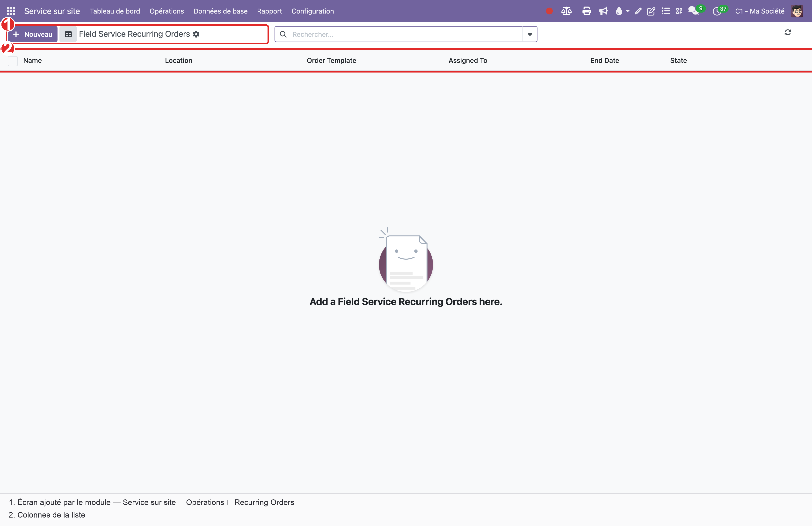
Task: Open Tableau de bord menu
Action: [x=115, y=11]
